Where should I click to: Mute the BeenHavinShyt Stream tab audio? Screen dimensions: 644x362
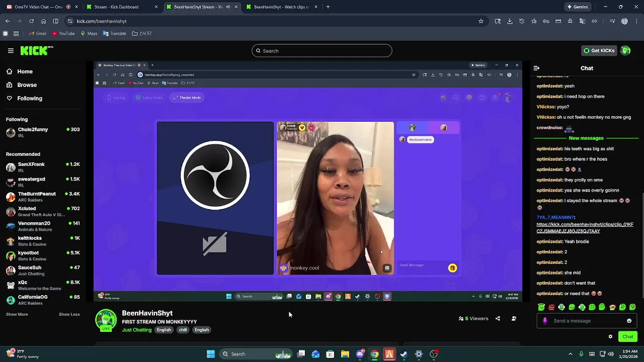coord(228,7)
